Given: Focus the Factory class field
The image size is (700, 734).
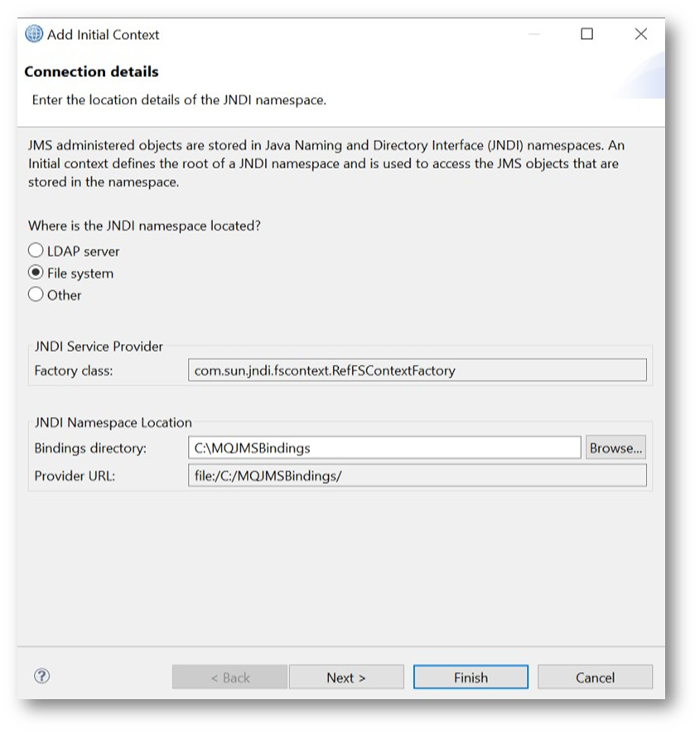Looking at the screenshot, I should click(417, 370).
